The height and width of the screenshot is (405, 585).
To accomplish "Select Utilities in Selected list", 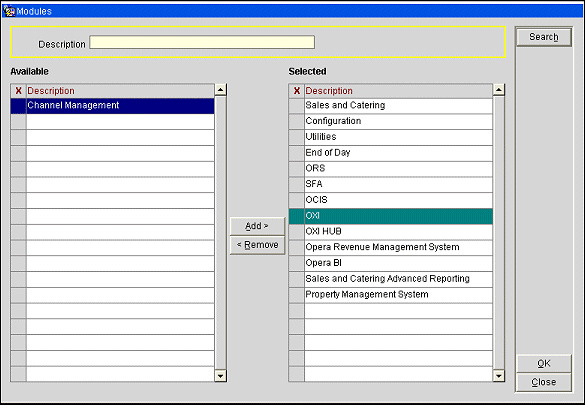I will pos(398,137).
